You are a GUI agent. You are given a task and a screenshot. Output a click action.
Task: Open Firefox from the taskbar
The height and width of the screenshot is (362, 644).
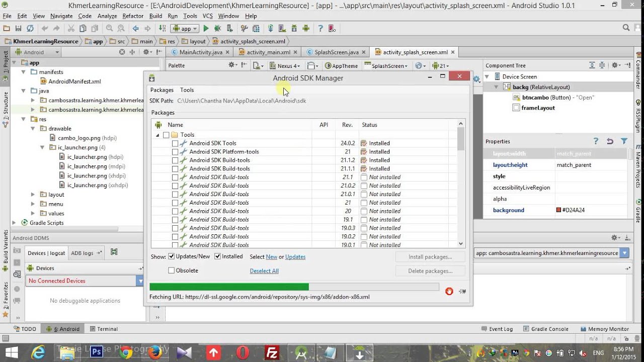(155, 352)
